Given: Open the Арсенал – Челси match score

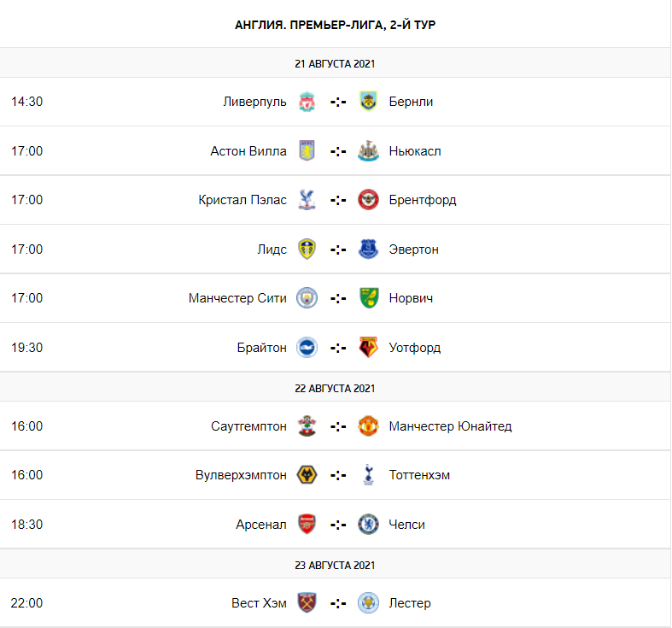Looking at the screenshot, I should point(338,525).
